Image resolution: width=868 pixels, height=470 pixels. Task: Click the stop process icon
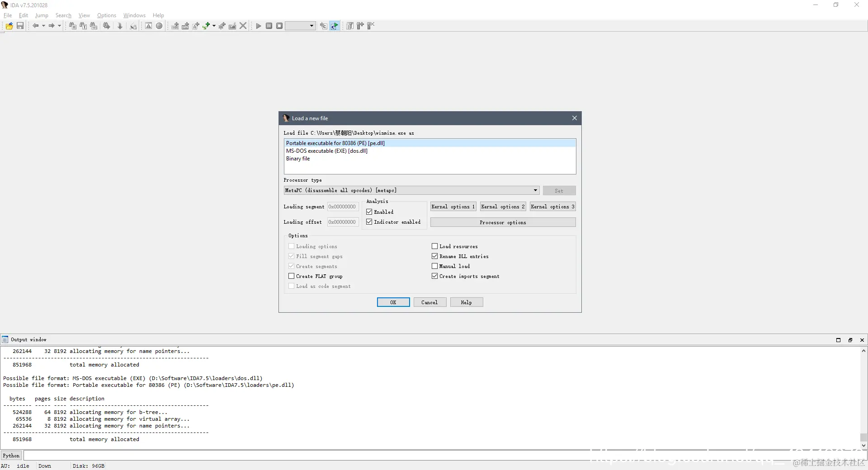click(x=279, y=26)
